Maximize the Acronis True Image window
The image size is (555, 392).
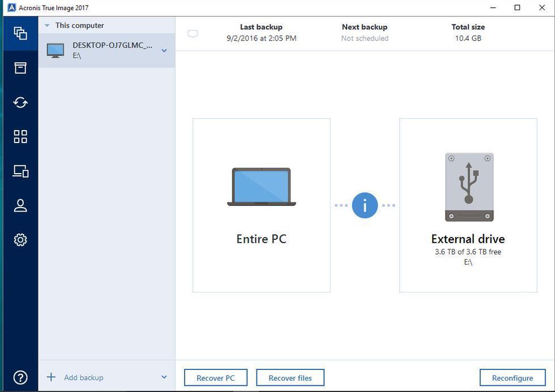pos(517,7)
